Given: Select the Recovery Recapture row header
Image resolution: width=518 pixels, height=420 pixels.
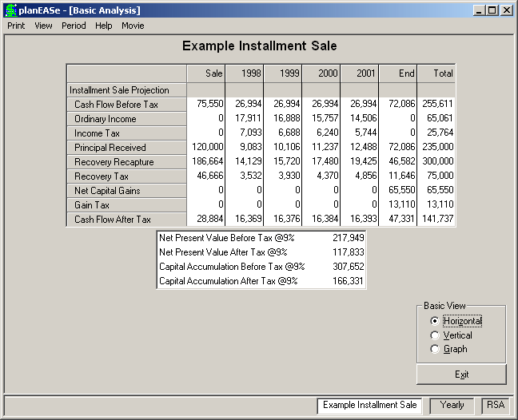Looking at the screenshot, I should click(127, 162).
